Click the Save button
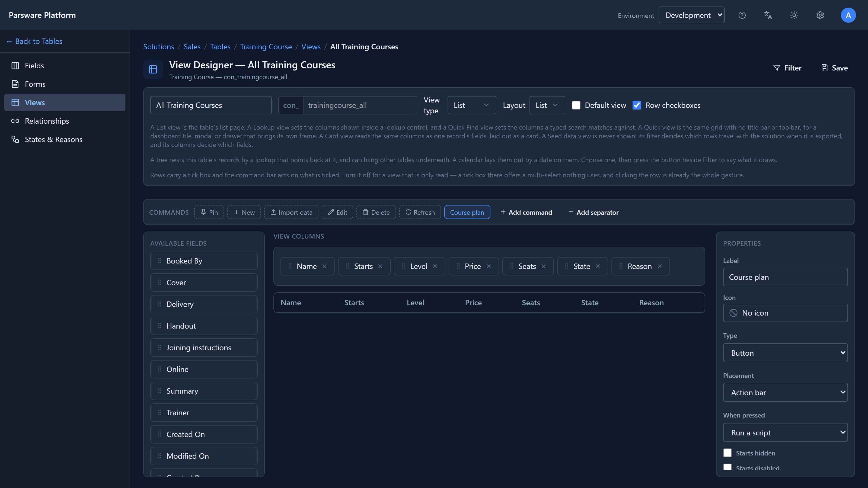The width and height of the screenshot is (868, 488). (834, 68)
